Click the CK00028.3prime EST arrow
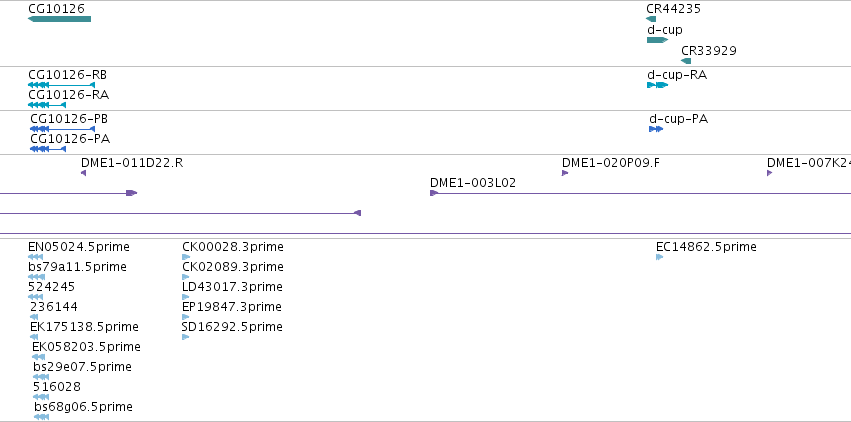851x422 pixels. pos(186,257)
